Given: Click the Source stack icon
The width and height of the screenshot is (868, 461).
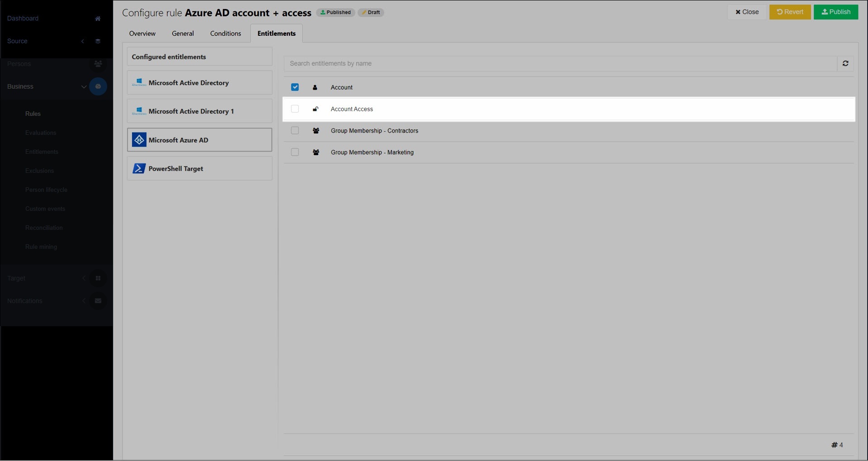Looking at the screenshot, I should (98, 41).
